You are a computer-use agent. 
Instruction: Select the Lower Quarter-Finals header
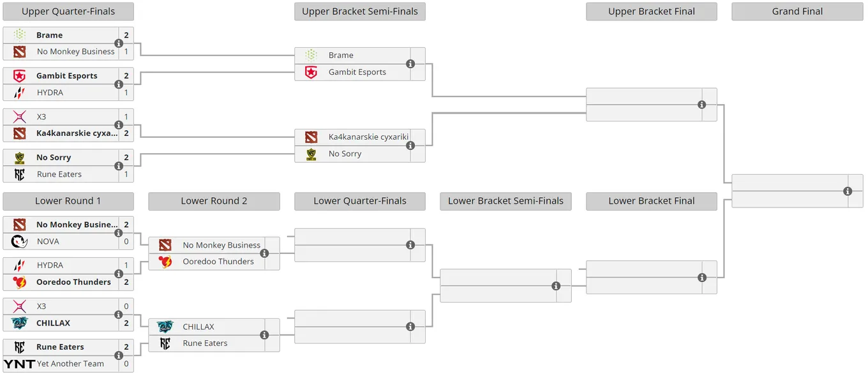click(x=360, y=201)
